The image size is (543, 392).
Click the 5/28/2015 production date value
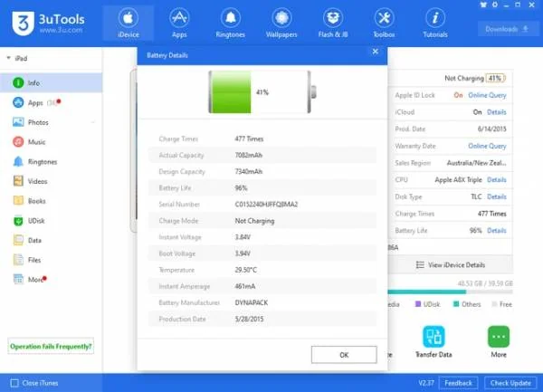249,319
